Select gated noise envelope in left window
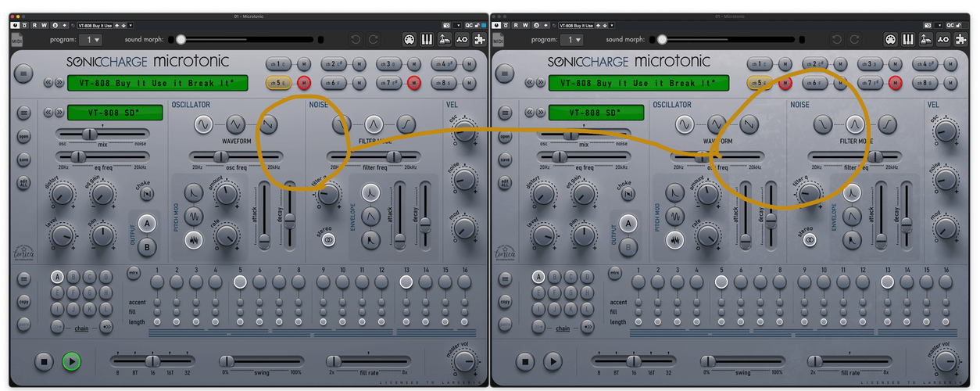980x391 pixels. [x=370, y=240]
